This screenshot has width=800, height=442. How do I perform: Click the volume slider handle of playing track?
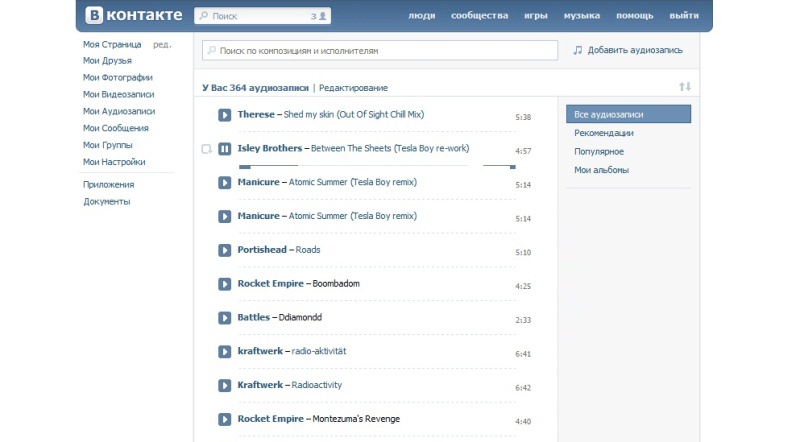pyautogui.click(x=513, y=166)
